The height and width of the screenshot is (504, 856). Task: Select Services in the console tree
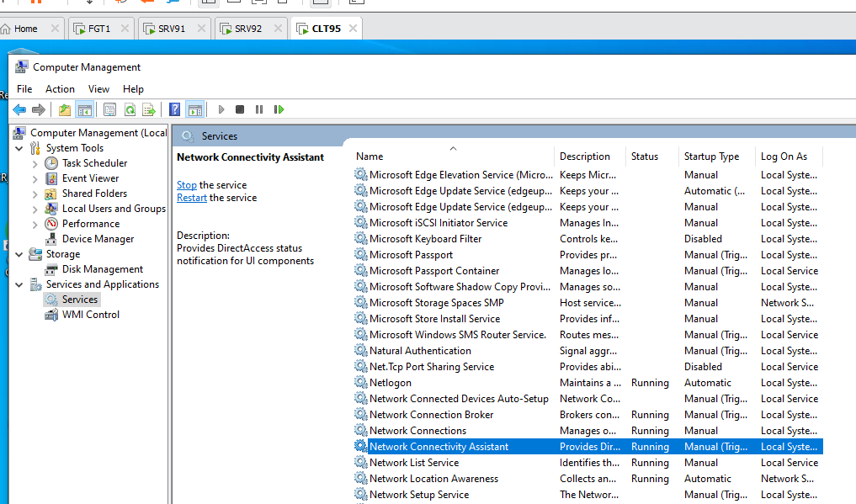point(80,300)
